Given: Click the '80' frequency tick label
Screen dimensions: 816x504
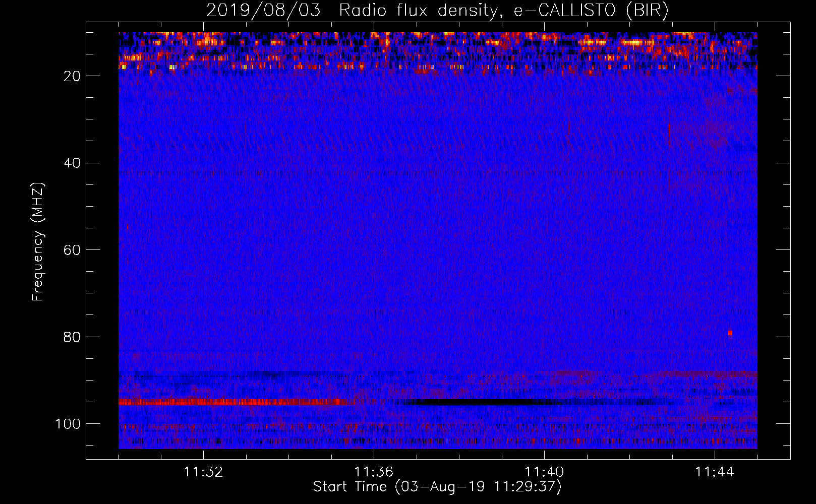Looking at the screenshot, I should tap(73, 337).
